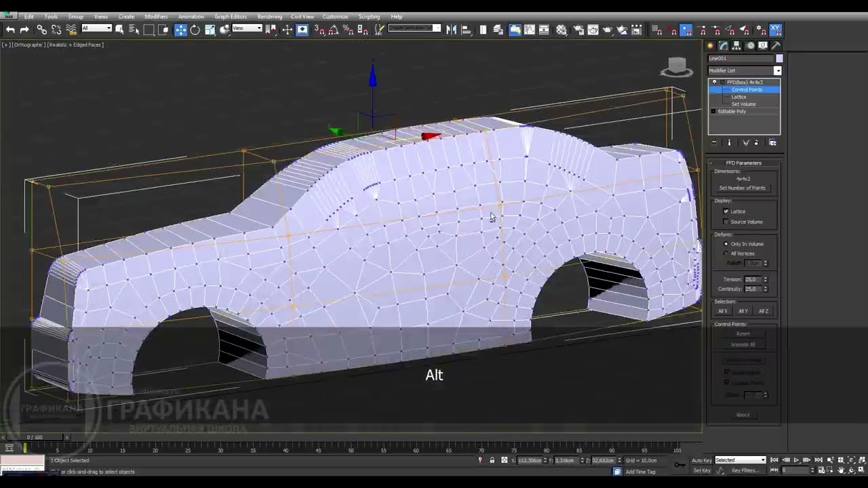
Task: Open the Graph Editors menu
Action: click(x=231, y=16)
